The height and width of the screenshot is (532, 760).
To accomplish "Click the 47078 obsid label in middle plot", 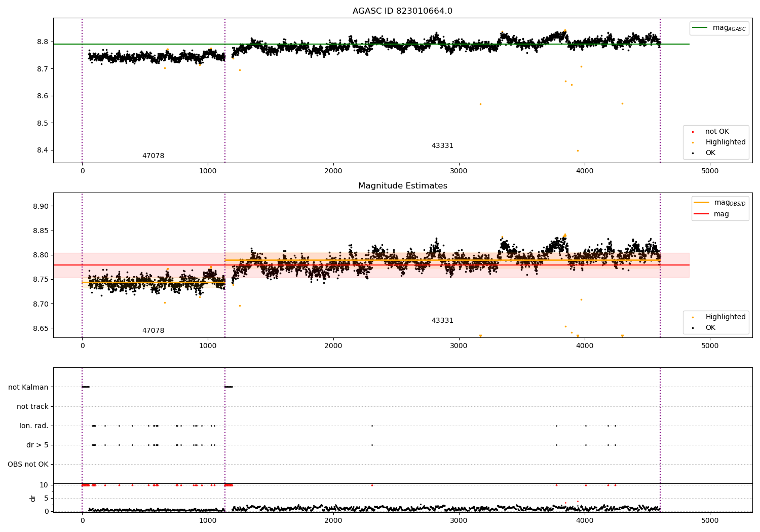I will click(x=153, y=331).
